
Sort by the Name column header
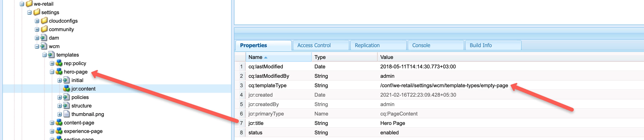[255, 57]
